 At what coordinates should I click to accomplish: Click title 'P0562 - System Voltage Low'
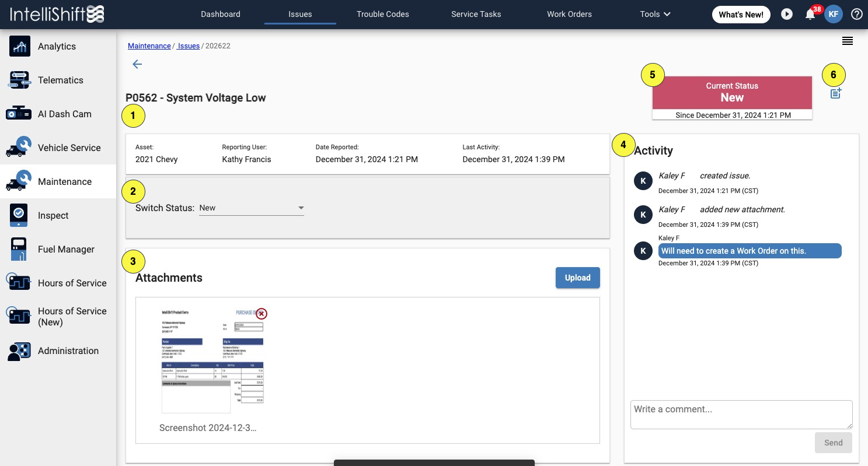pyautogui.click(x=196, y=98)
